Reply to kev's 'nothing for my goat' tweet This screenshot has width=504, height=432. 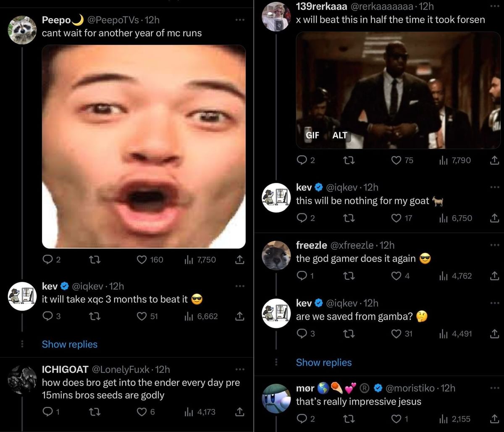coord(302,218)
